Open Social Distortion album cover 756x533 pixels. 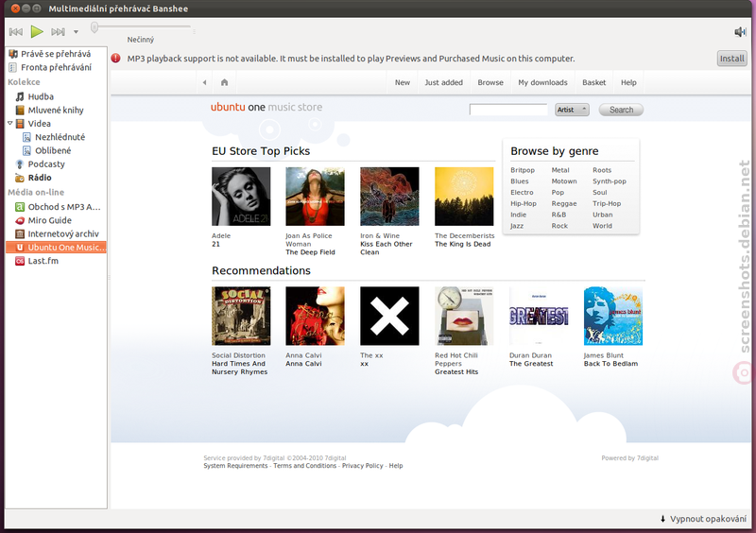(241, 316)
